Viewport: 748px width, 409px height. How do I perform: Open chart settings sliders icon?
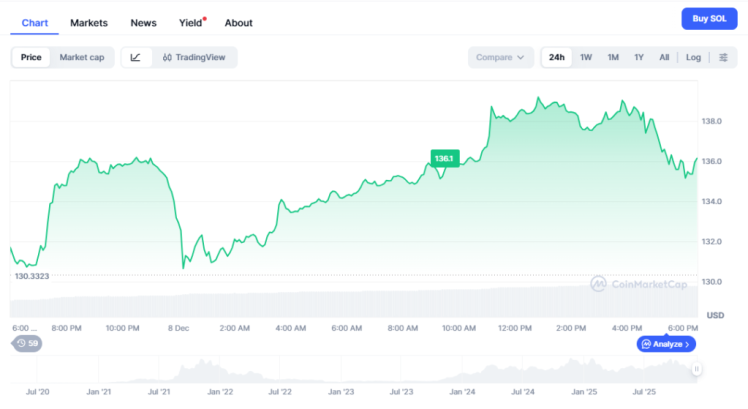(x=723, y=58)
